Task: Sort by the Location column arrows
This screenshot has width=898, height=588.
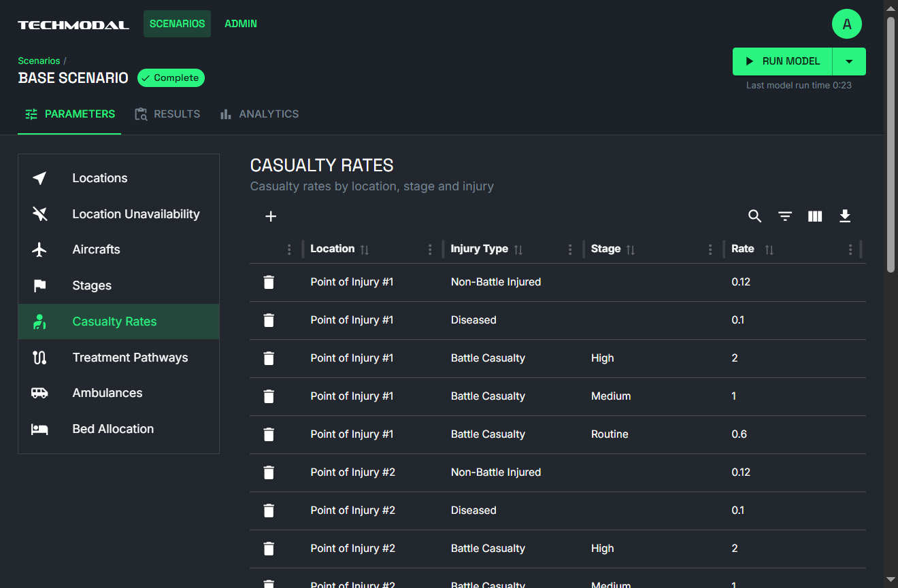Action: [365, 249]
